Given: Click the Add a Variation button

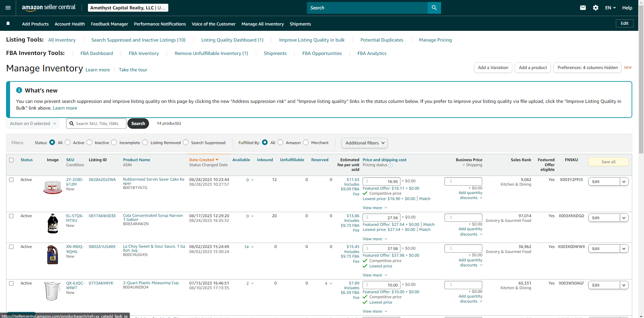Looking at the screenshot, I should (493, 68).
